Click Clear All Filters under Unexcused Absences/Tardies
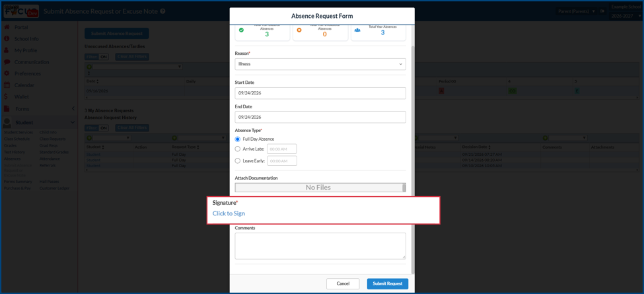 pyautogui.click(x=132, y=57)
